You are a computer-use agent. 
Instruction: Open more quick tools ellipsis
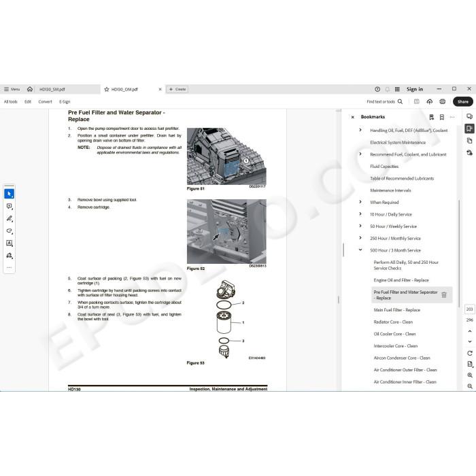tap(9, 267)
